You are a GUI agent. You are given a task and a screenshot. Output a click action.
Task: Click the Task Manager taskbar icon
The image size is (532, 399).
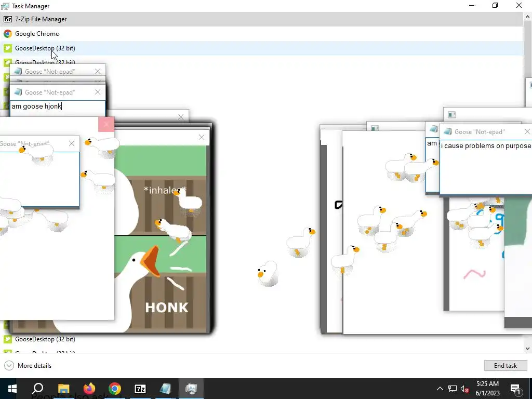191,389
